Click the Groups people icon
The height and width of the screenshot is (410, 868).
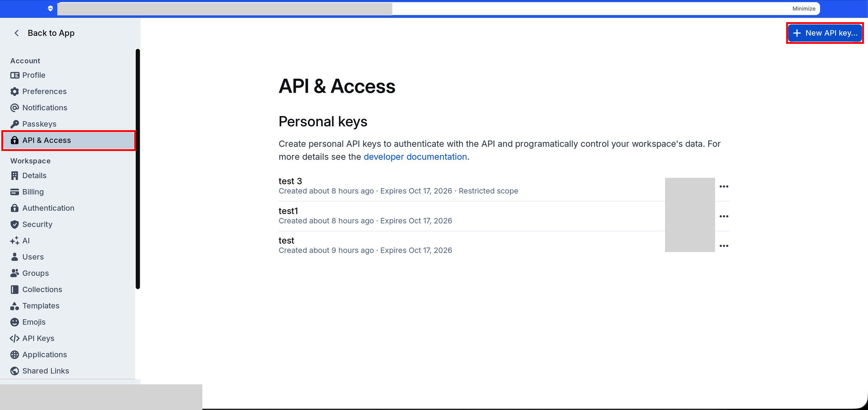coord(14,273)
